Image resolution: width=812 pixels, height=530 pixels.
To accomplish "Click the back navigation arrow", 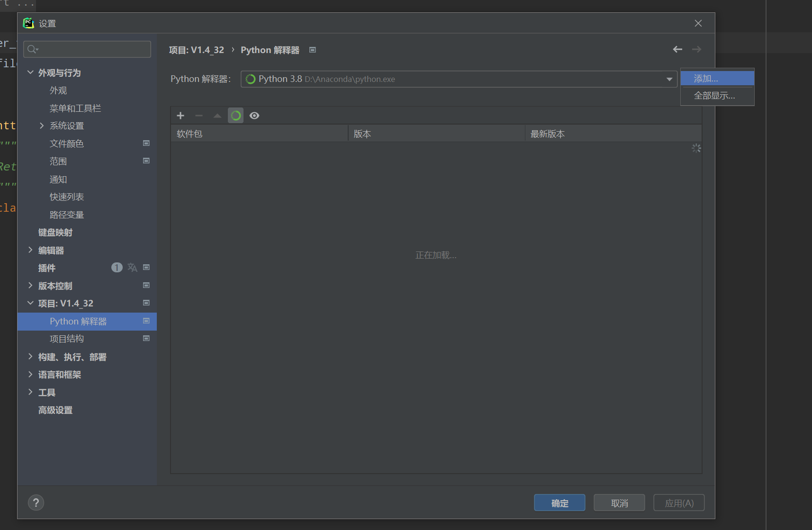I will point(677,49).
